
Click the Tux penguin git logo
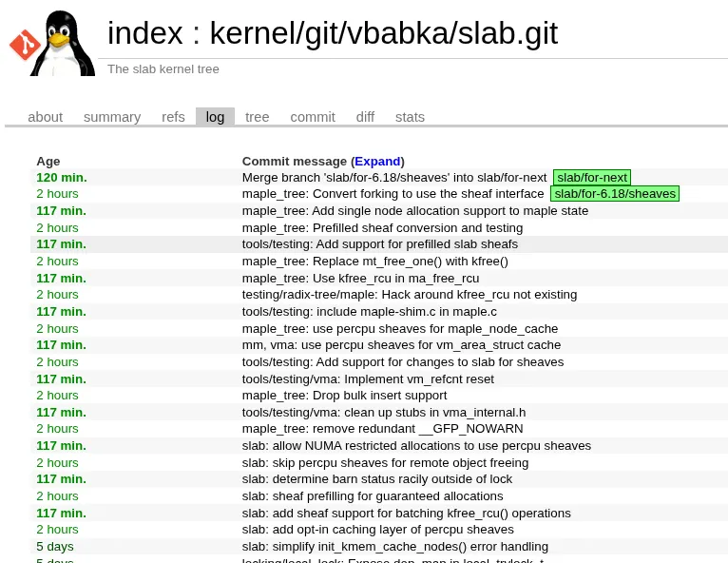point(52,44)
